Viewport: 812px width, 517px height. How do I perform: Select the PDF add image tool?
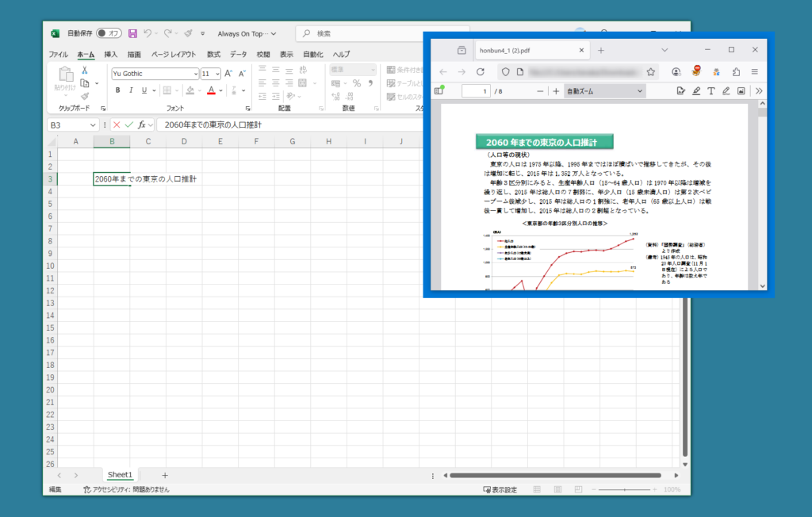pyautogui.click(x=741, y=91)
